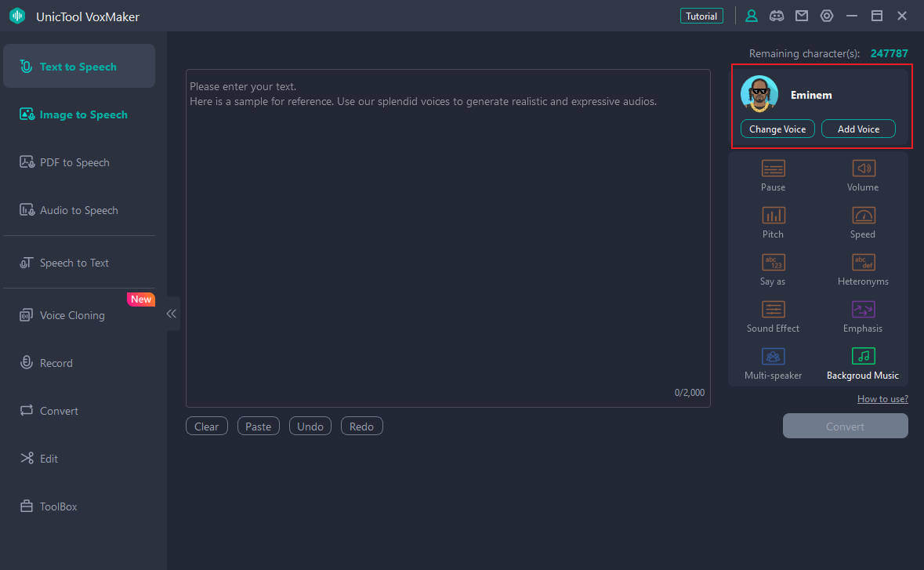Select the Heteronyms tool
The width and height of the screenshot is (924, 570).
(x=863, y=263)
